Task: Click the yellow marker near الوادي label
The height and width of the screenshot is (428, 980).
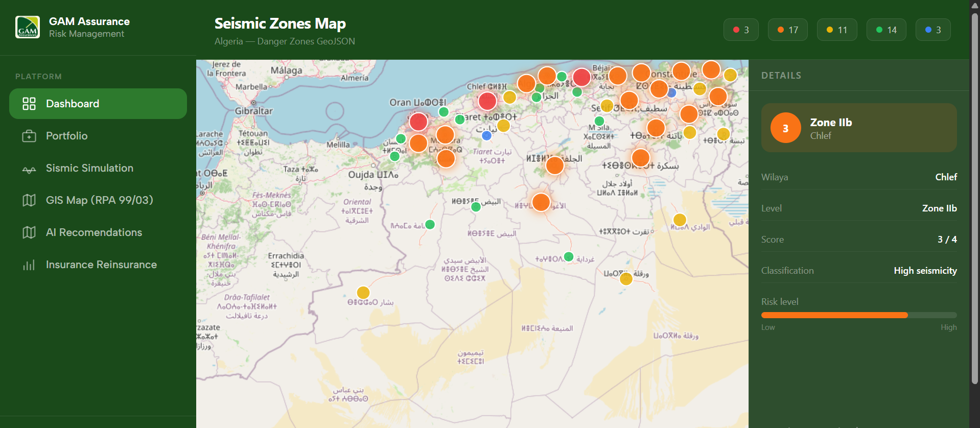Action: point(680,220)
